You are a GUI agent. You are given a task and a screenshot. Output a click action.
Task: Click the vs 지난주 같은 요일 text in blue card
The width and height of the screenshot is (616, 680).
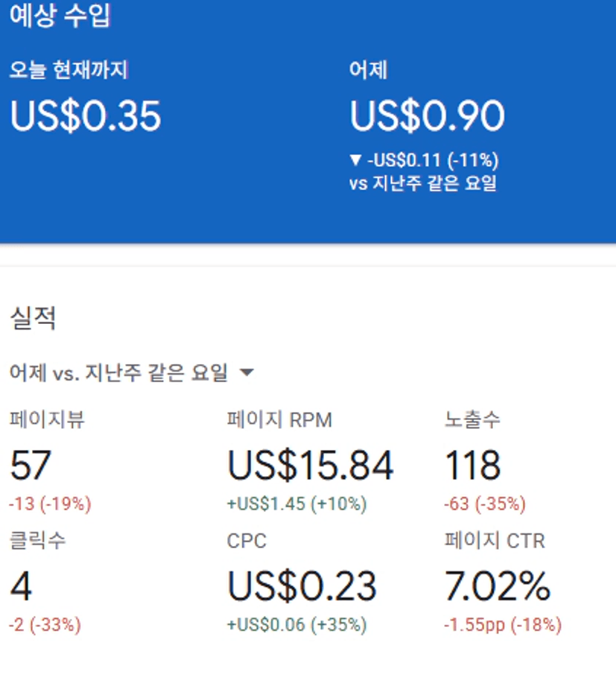[422, 183]
